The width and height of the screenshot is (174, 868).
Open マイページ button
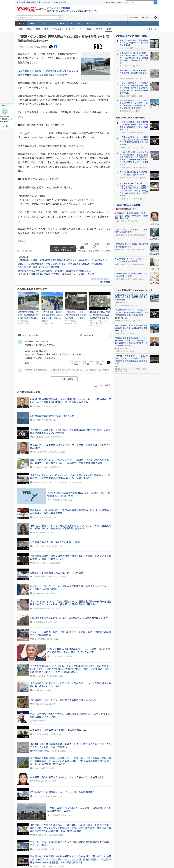pos(133,18)
